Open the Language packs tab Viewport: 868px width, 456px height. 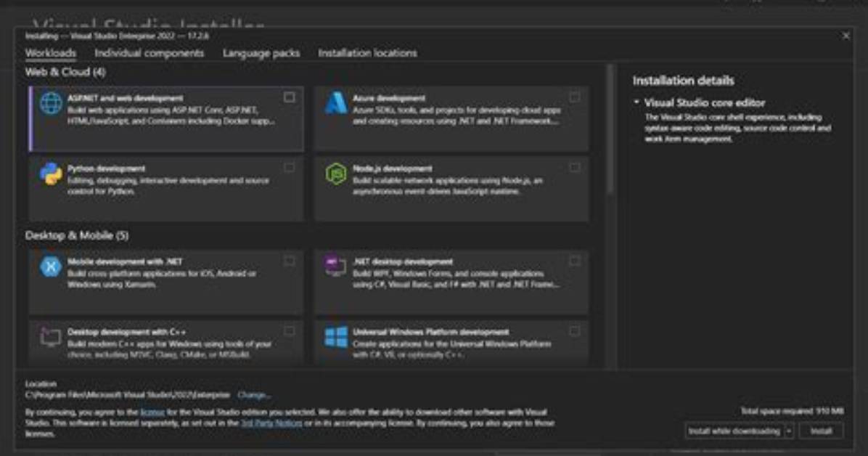[x=261, y=53]
